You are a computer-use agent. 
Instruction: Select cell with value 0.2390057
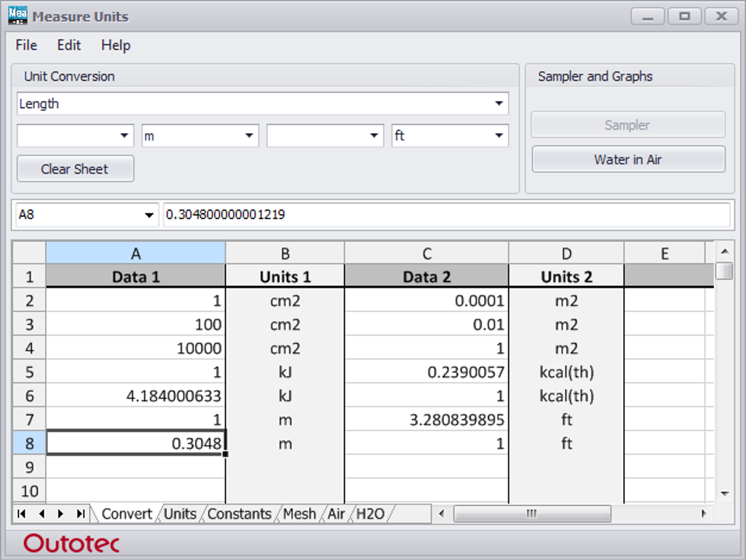427,372
